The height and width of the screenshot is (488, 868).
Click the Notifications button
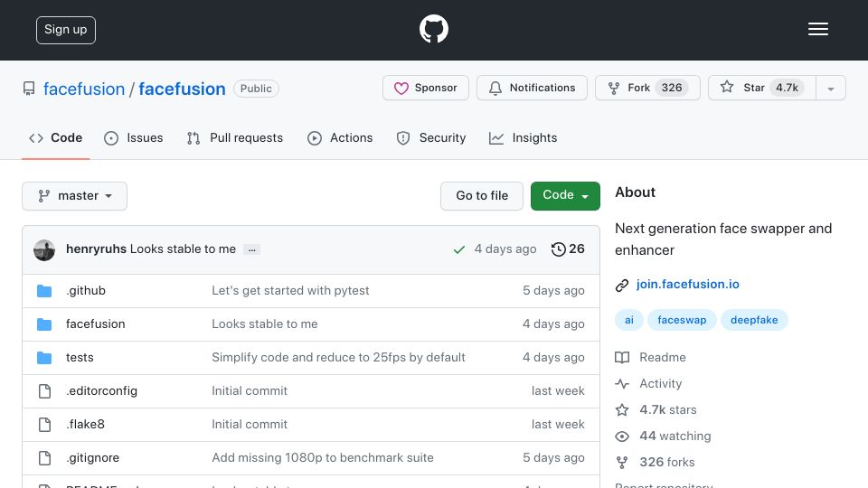coord(532,88)
